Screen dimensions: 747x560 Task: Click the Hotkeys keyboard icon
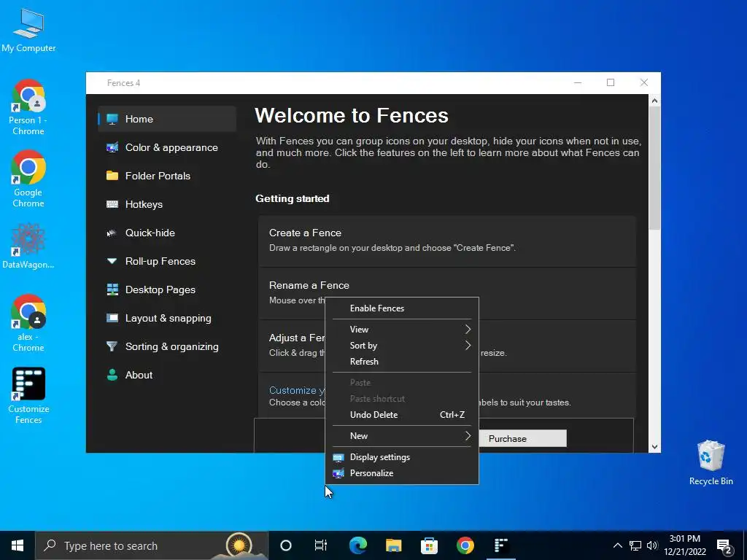pos(112,204)
